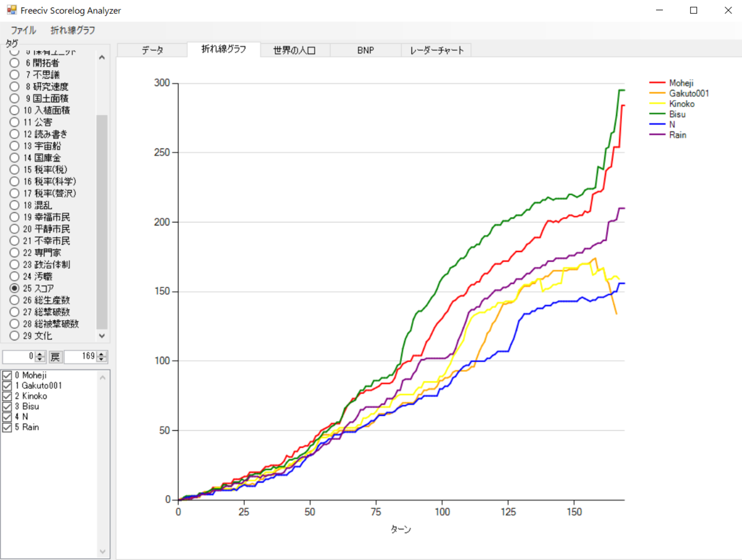Click the tag list scroll-up arrow
Screen dimensions: 742x560
point(102,57)
